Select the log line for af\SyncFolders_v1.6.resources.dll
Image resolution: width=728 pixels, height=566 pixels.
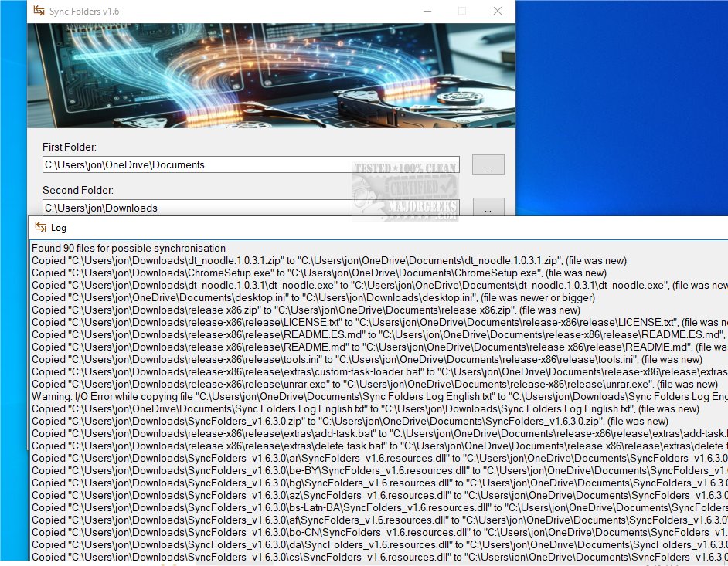coord(379,520)
